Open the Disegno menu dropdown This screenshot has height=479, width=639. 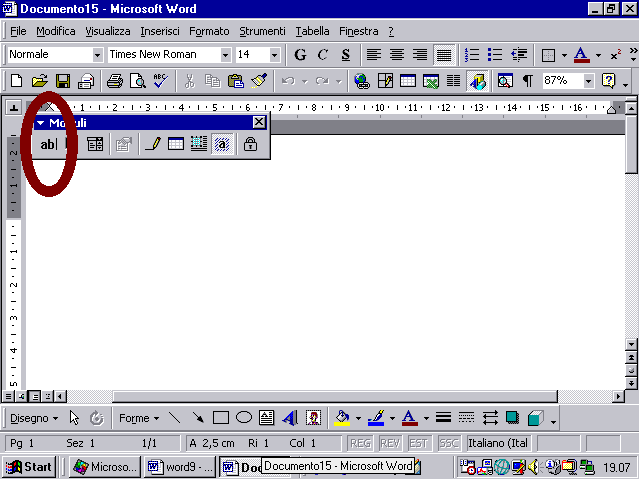point(34,418)
